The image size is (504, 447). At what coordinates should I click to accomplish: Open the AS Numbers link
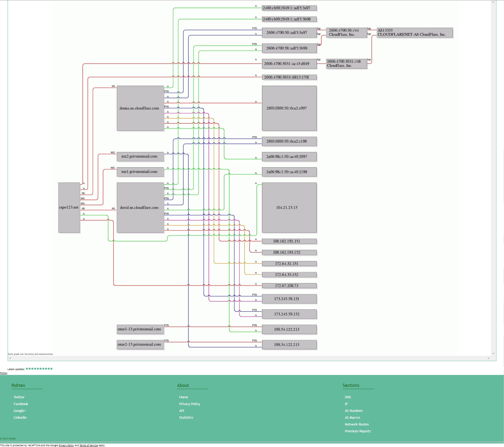(354, 411)
